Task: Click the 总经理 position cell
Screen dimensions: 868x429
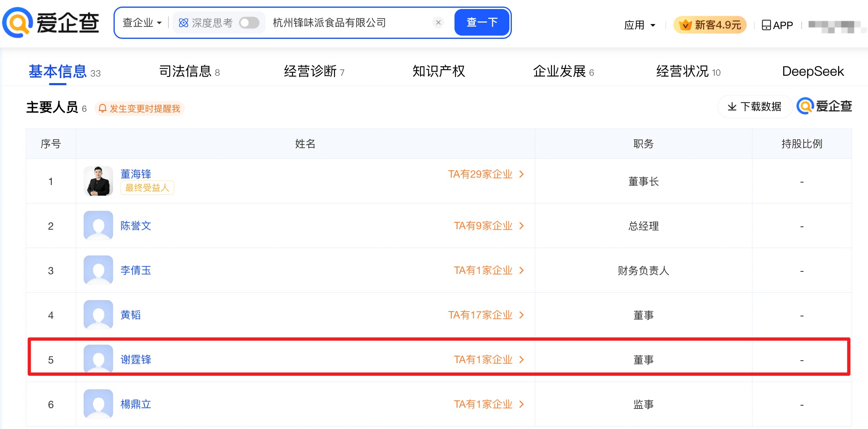Action: point(643,226)
